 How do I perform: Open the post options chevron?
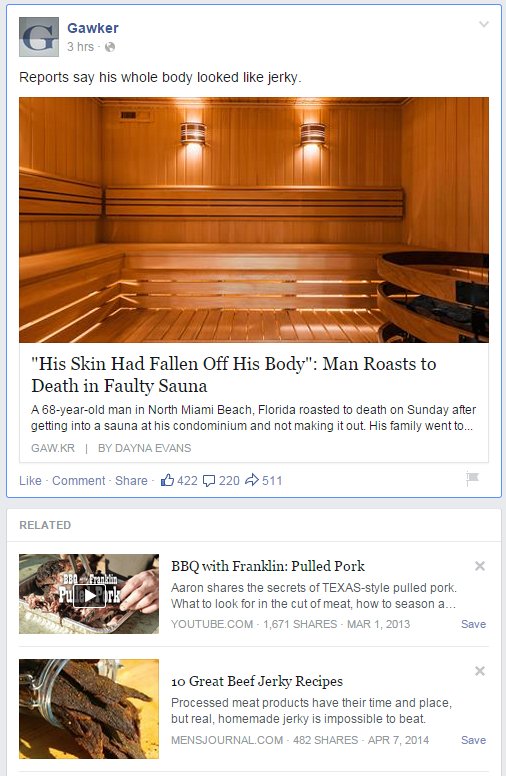pos(484,24)
